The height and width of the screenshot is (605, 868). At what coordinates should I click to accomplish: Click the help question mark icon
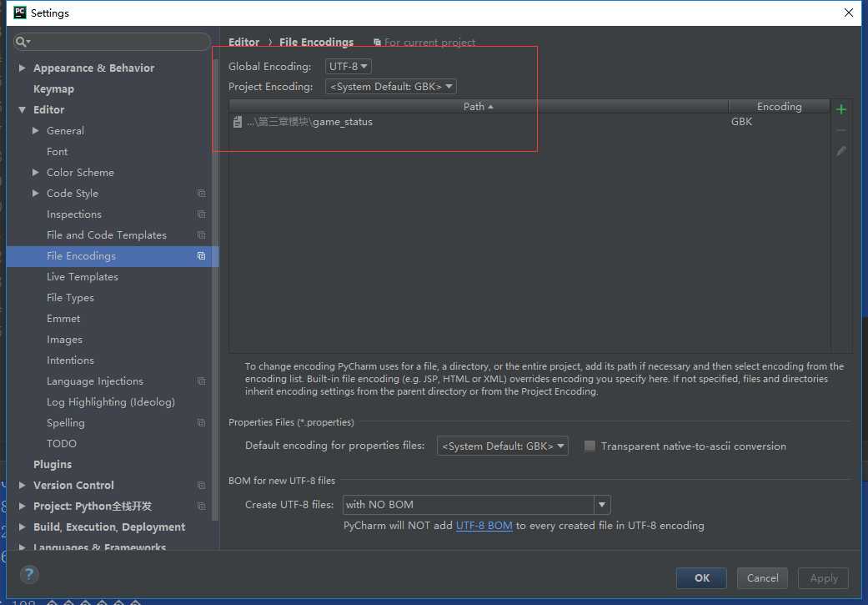click(29, 574)
